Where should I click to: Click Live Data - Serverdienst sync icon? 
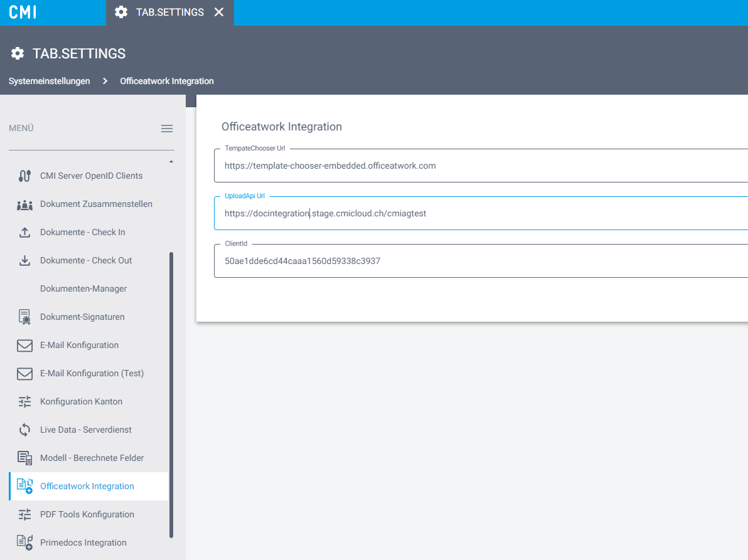25,430
